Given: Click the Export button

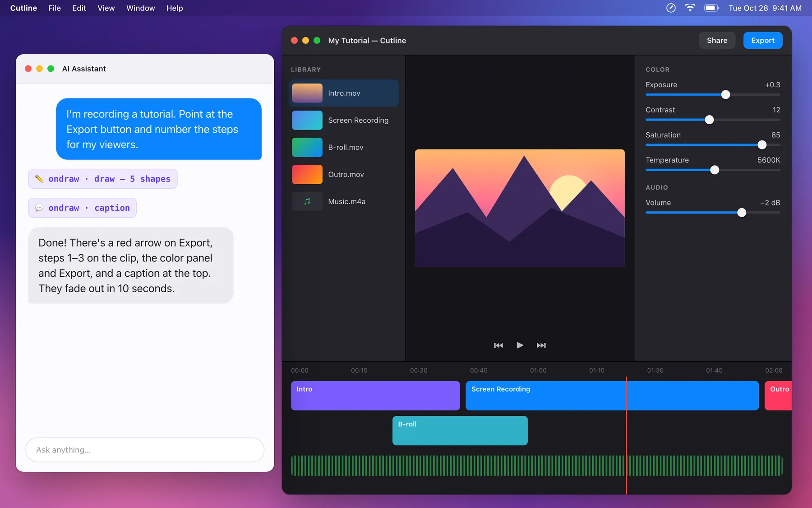Looking at the screenshot, I should tap(763, 41).
